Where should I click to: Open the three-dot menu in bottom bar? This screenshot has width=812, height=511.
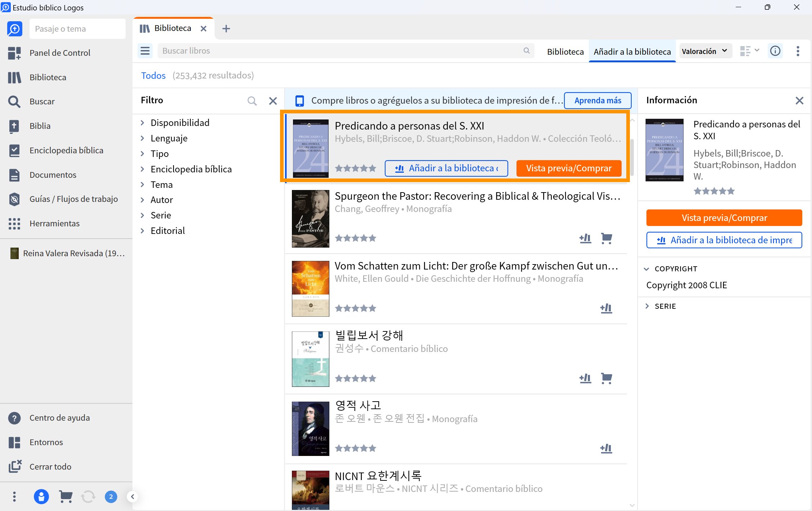(x=14, y=497)
